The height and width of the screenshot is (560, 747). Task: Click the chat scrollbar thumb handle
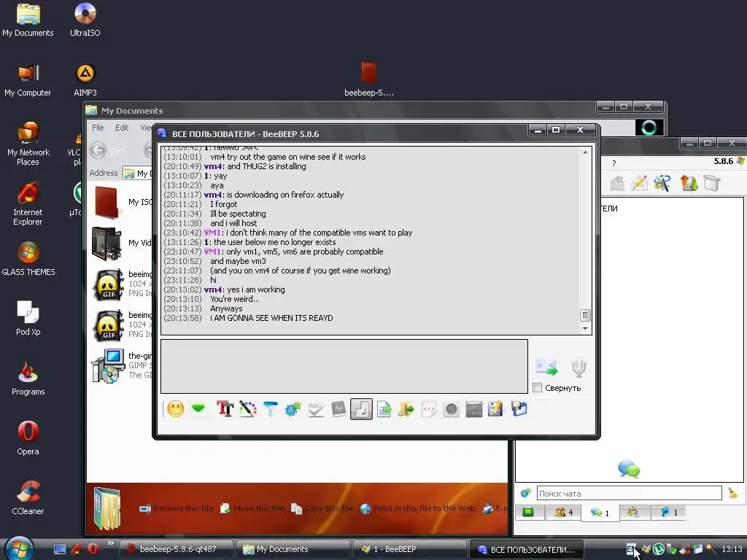tap(585, 315)
